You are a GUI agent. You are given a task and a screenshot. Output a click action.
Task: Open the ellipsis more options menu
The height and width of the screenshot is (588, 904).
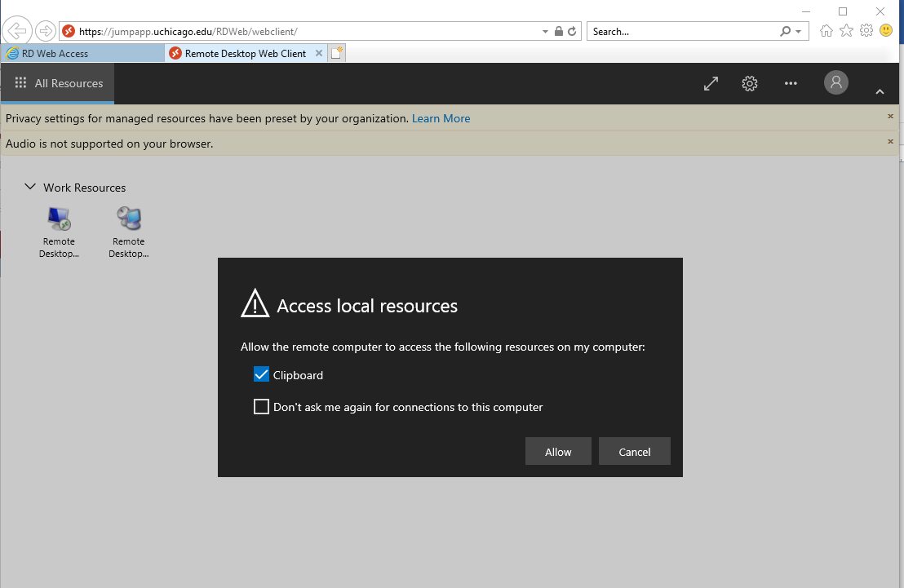[x=790, y=83]
